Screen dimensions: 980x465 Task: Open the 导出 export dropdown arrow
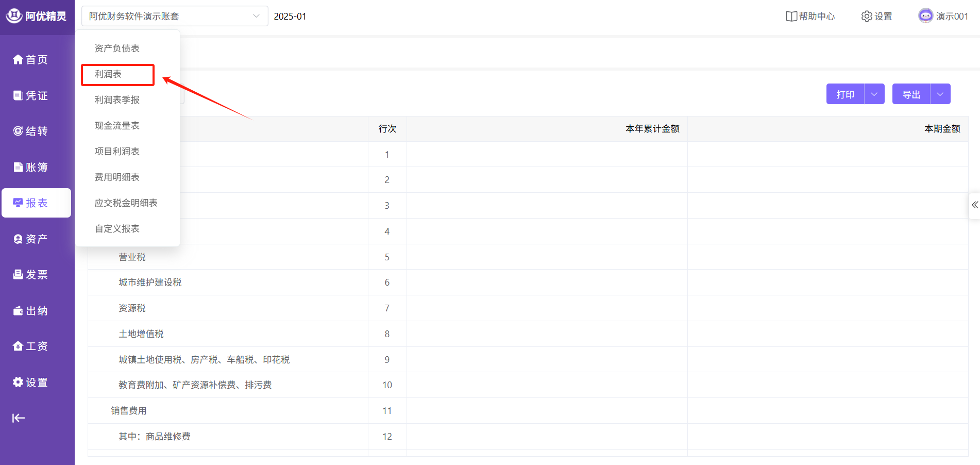(x=940, y=94)
